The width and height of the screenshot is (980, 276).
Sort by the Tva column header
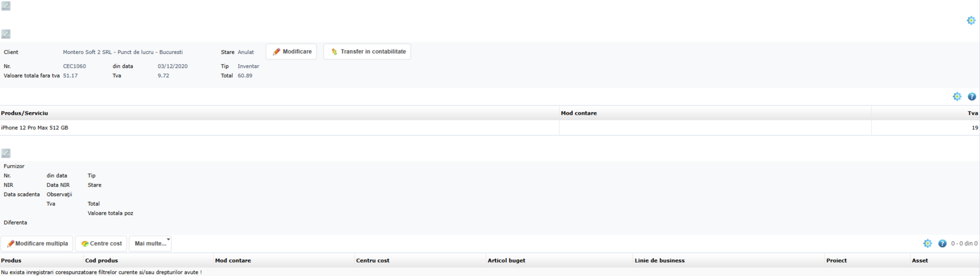[972, 113]
